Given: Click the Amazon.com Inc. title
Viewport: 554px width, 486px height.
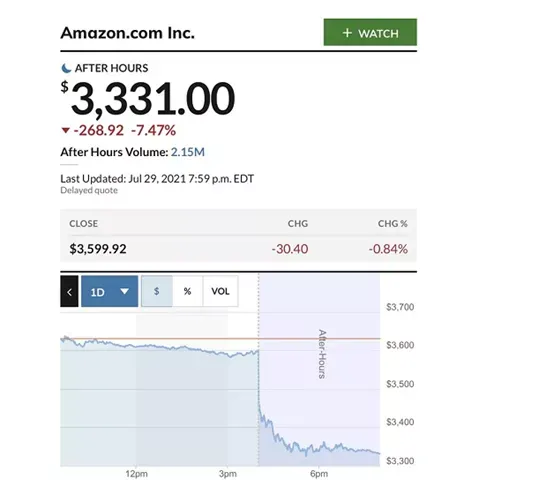Looking at the screenshot, I should [128, 33].
